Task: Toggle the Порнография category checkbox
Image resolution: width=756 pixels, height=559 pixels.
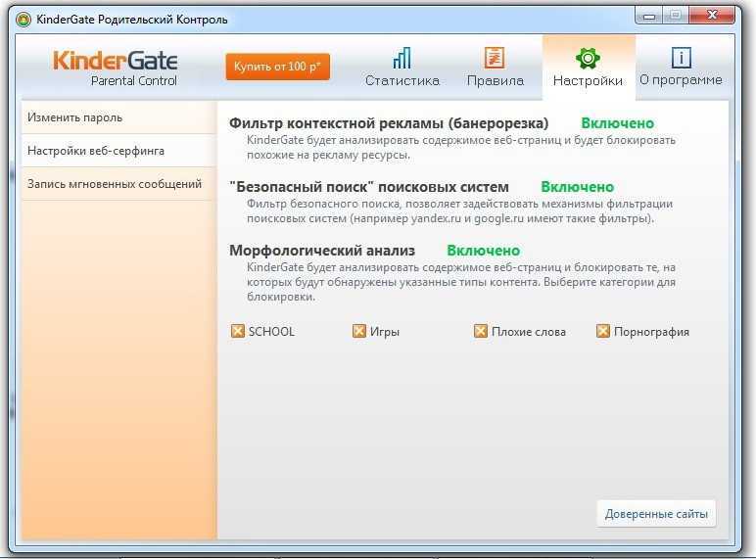Action: point(602,331)
